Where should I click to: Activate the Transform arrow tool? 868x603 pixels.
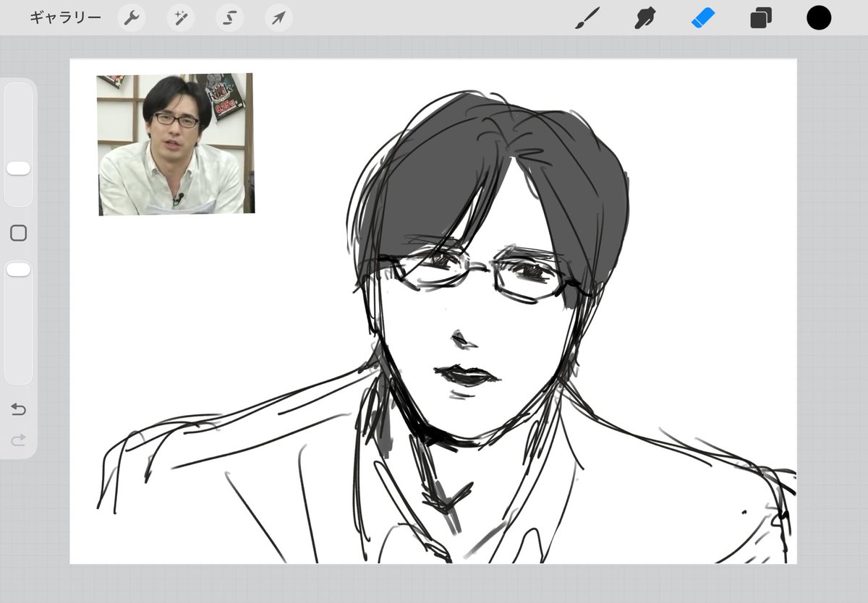point(278,18)
